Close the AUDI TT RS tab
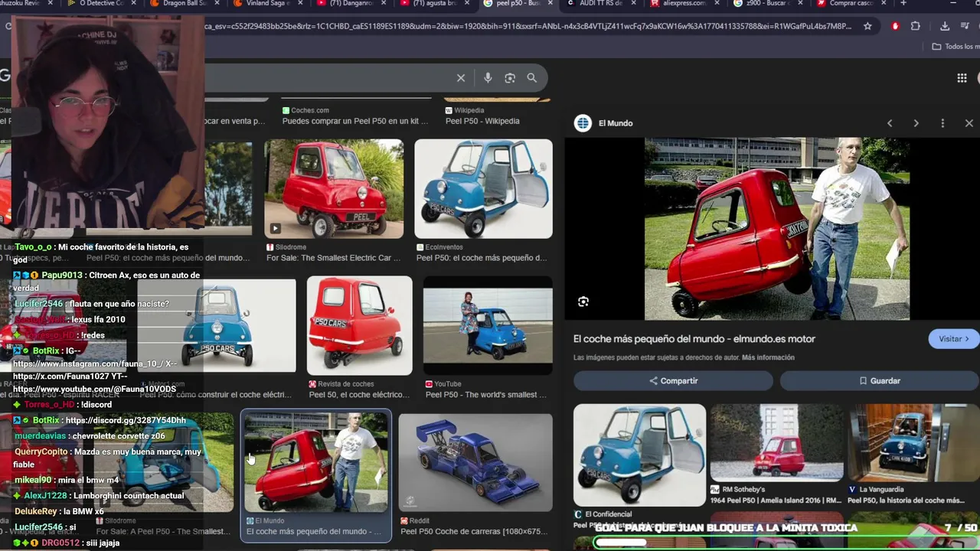 (633, 4)
